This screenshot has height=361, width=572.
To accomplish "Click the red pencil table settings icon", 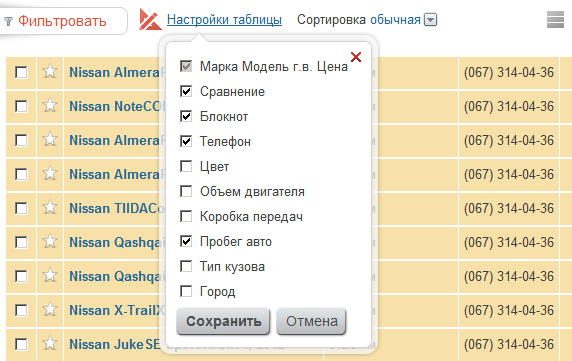I will (150, 20).
